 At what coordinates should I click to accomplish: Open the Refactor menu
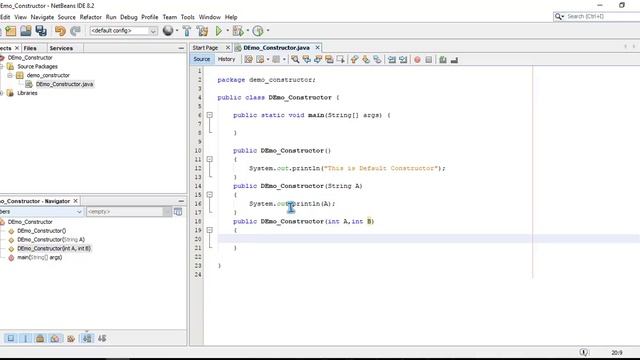pos(91,17)
